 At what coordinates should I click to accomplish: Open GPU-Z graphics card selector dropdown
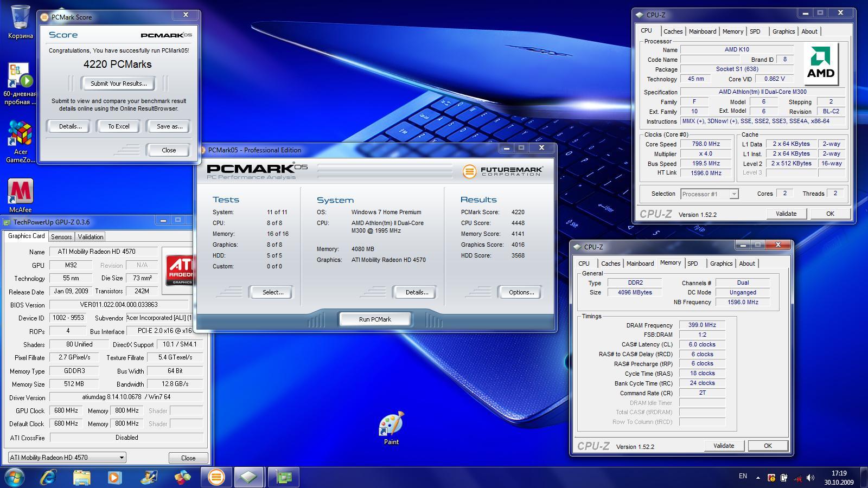[67, 458]
